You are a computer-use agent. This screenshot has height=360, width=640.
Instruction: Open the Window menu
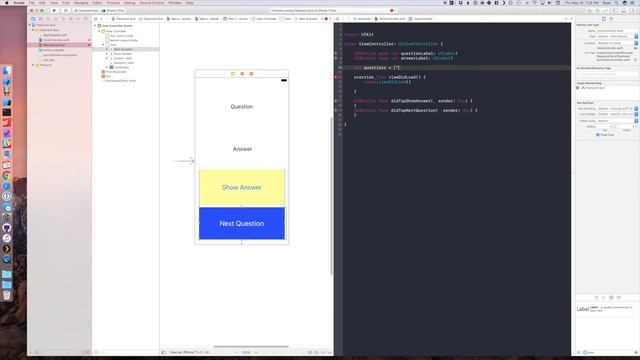tap(175, 3)
